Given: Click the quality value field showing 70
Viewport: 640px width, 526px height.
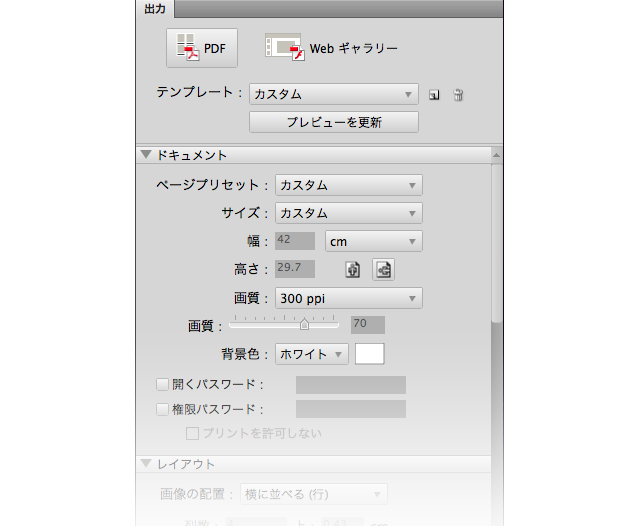Looking at the screenshot, I should tap(368, 325).
